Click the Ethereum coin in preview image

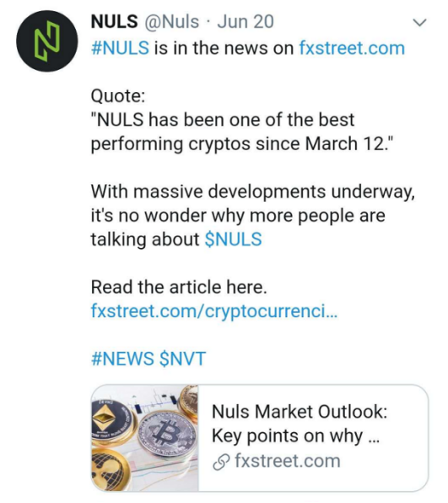tap(111, 422)
